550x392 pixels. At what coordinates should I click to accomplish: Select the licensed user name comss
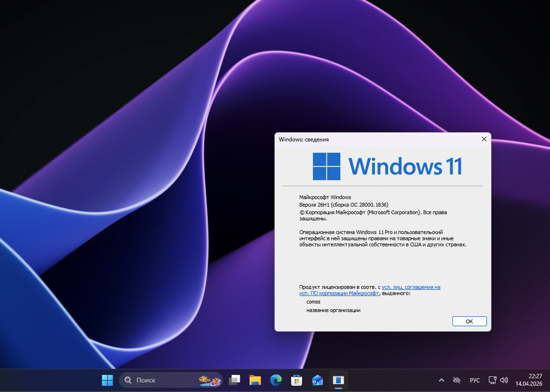313,302
